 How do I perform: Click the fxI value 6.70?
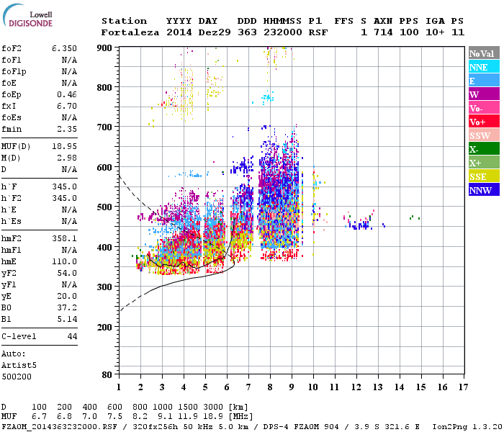click(x=67, y=106)
